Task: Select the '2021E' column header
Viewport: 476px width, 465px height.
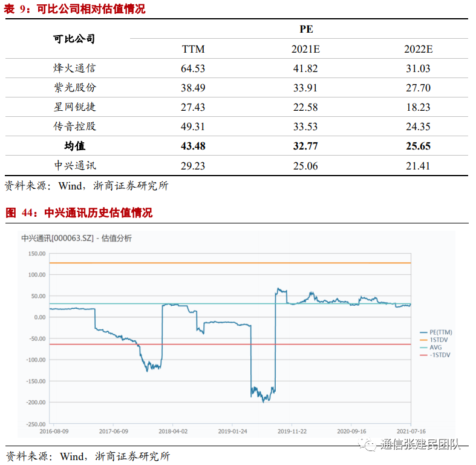Action: (305, 49)
